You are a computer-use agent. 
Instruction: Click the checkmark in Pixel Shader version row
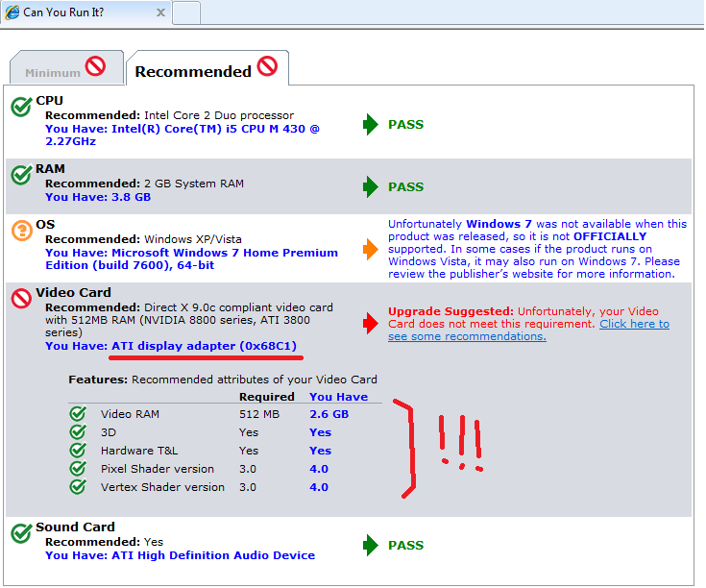point(78,468)
